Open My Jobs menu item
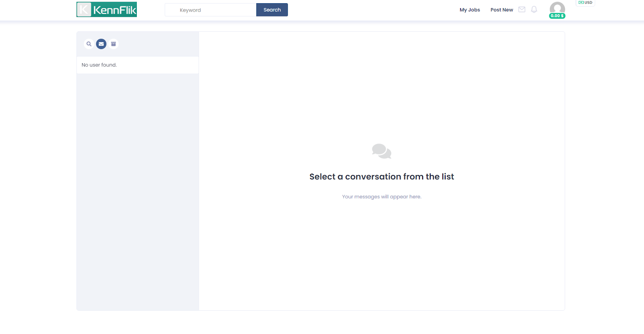 pyautogui.click(x=470, y=10)
